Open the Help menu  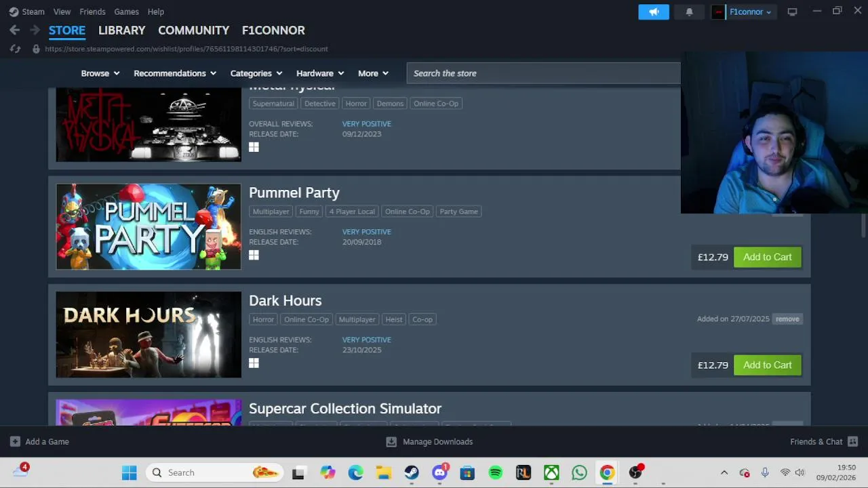[156, 12]
